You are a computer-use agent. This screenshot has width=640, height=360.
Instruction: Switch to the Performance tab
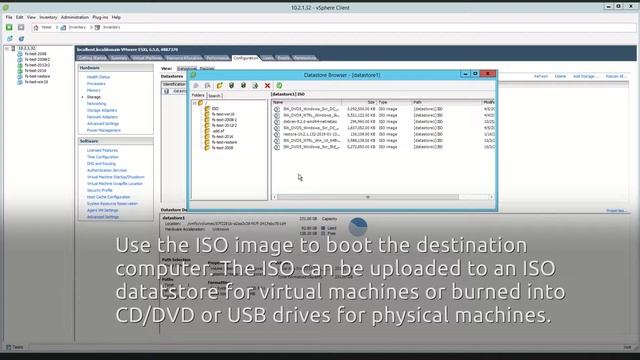click(x=217, y=58)
